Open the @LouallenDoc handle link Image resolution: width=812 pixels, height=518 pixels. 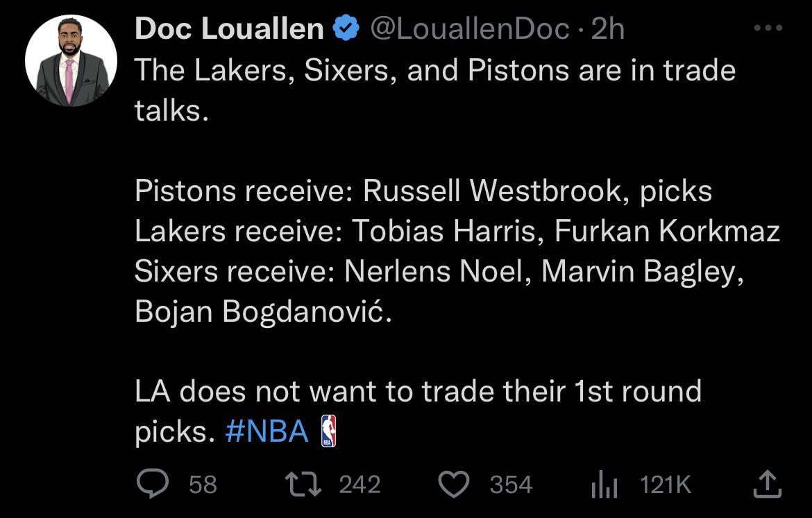470,29
